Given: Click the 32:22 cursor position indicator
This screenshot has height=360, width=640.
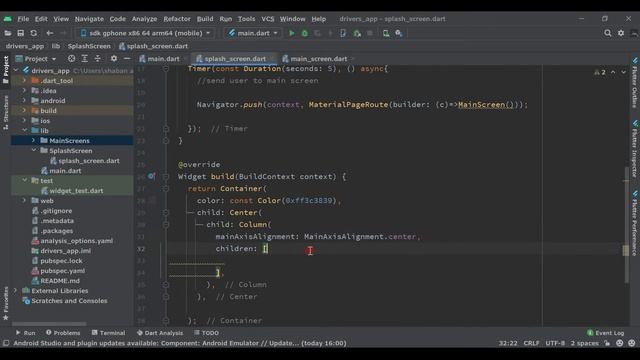Looking at the screenshot, I should (508, 343).
